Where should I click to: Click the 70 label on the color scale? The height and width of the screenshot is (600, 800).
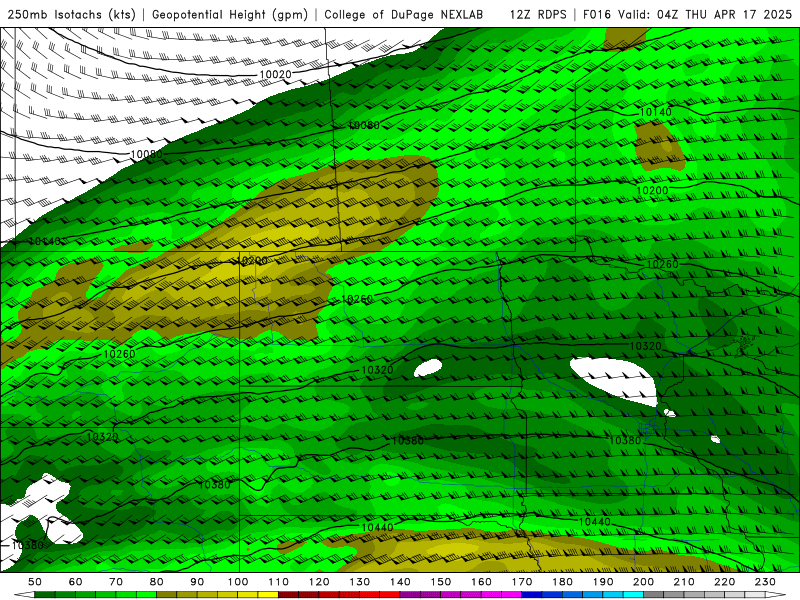[116, 582]
